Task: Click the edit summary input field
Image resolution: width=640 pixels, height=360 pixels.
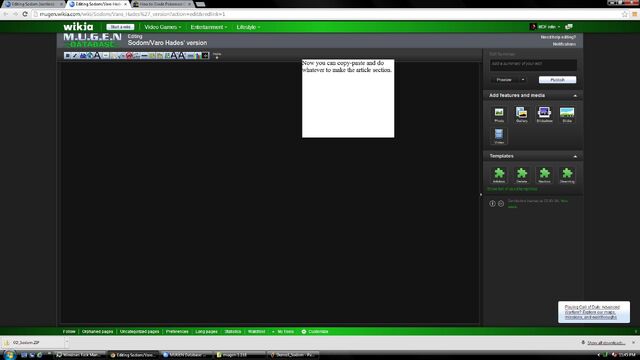Action: (x=533, y=64)
